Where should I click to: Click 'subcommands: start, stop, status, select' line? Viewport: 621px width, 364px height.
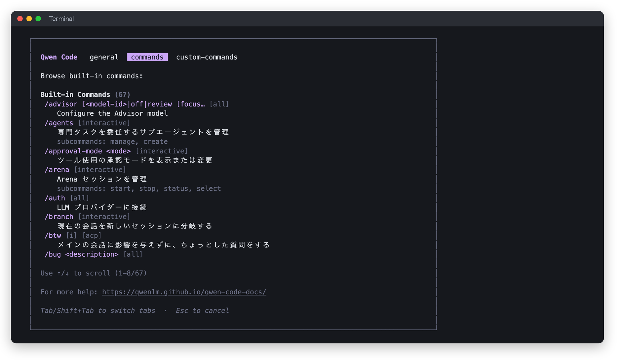click(x=139, y=189)
